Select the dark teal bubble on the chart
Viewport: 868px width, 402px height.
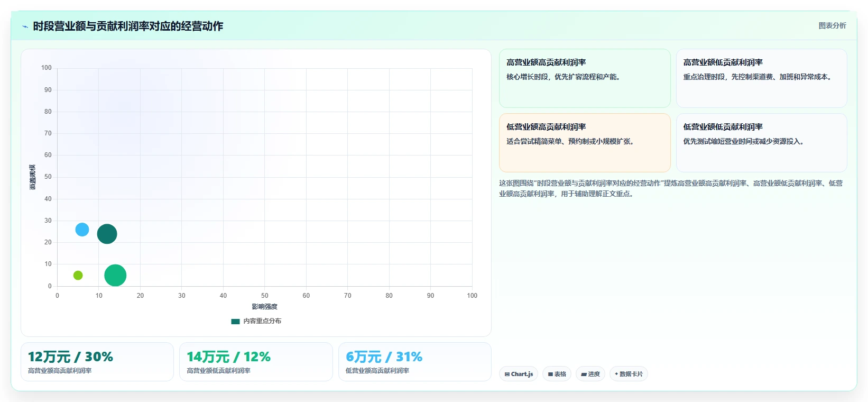(x=107, y=234)
